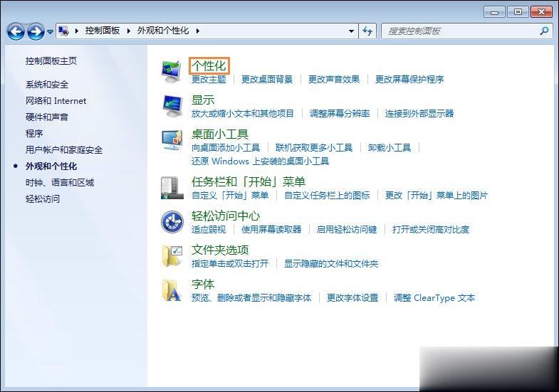Click 显示隐藏的文件和文件夹 link

click(331, 264)
